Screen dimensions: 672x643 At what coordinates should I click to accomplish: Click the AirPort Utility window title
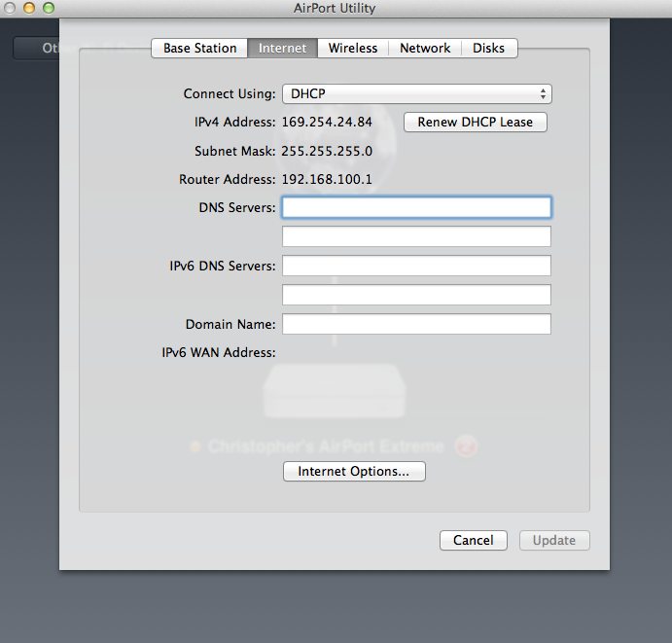coord(335,8)
